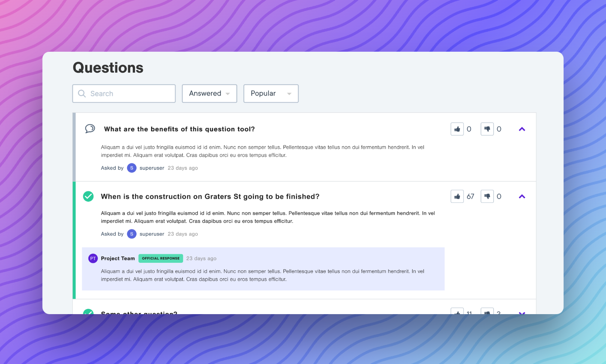Open the Answered filter dropdown
606x364 pixels.
[x=209, y=93]
